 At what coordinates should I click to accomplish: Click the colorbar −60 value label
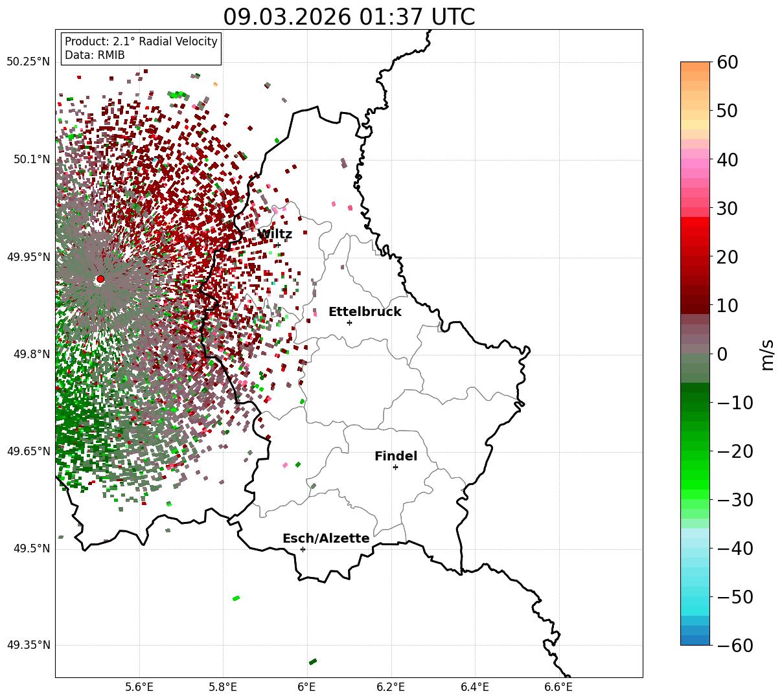[x=735, y=645]
